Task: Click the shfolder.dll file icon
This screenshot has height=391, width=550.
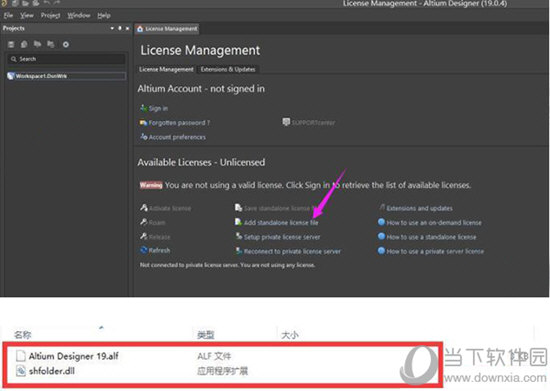Action: [x=21, y=371]
